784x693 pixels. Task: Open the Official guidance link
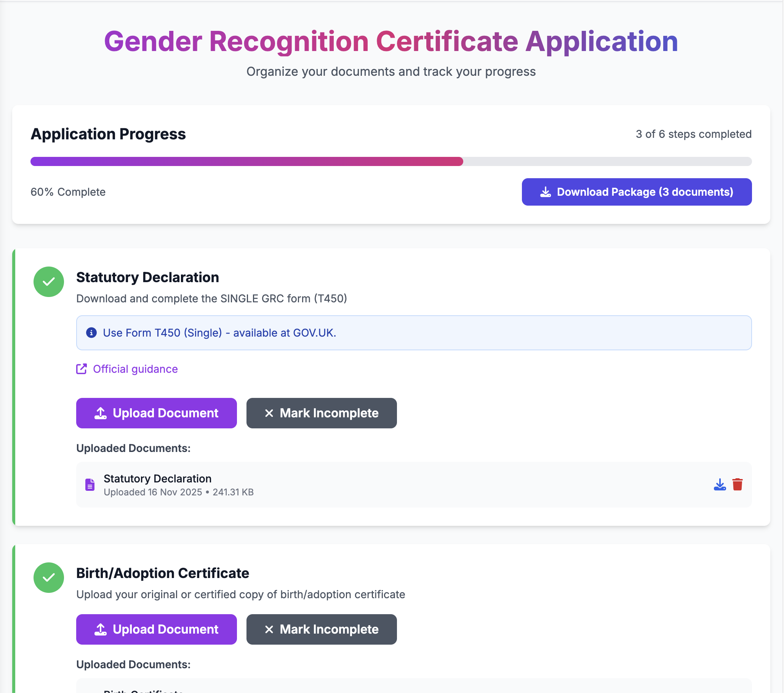tap(135, 369)
